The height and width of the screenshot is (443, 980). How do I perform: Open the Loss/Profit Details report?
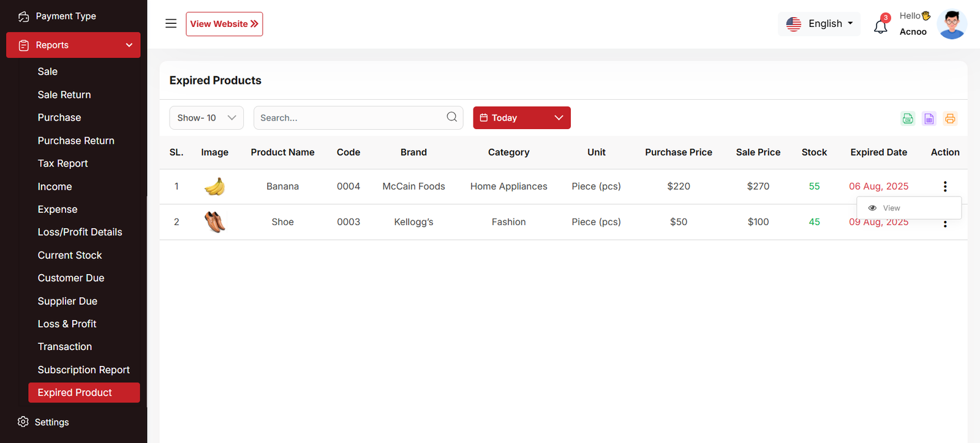80,232
